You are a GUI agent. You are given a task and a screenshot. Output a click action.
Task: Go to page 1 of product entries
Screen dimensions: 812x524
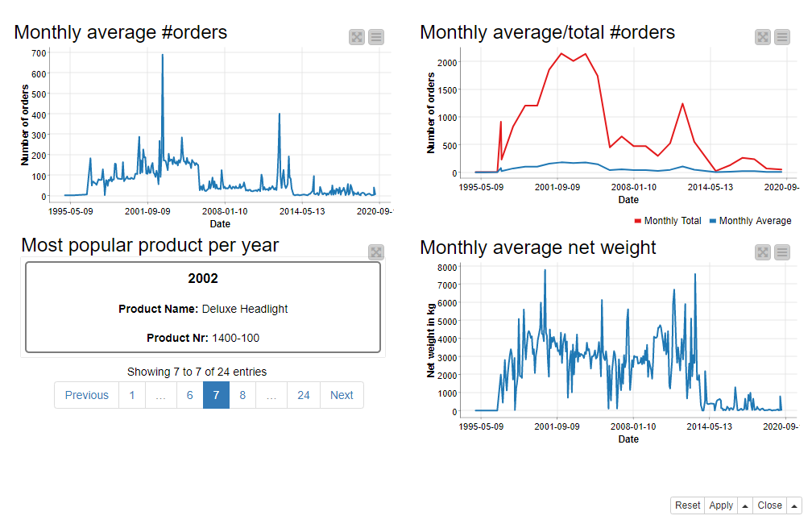(132, 395)
